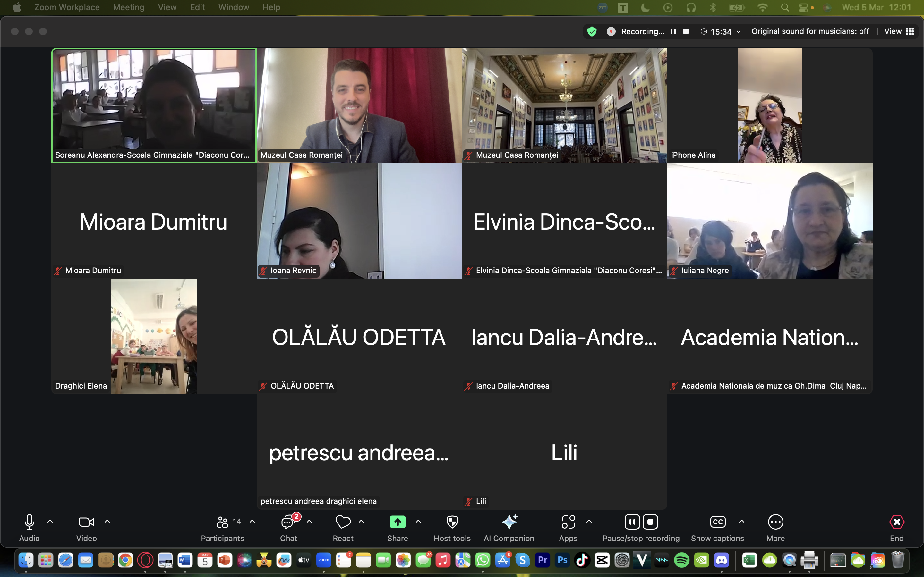This screenshot has height=577, width=924.
Task: Open the Window menu in menu bar
Action: [x=233, y=7]
